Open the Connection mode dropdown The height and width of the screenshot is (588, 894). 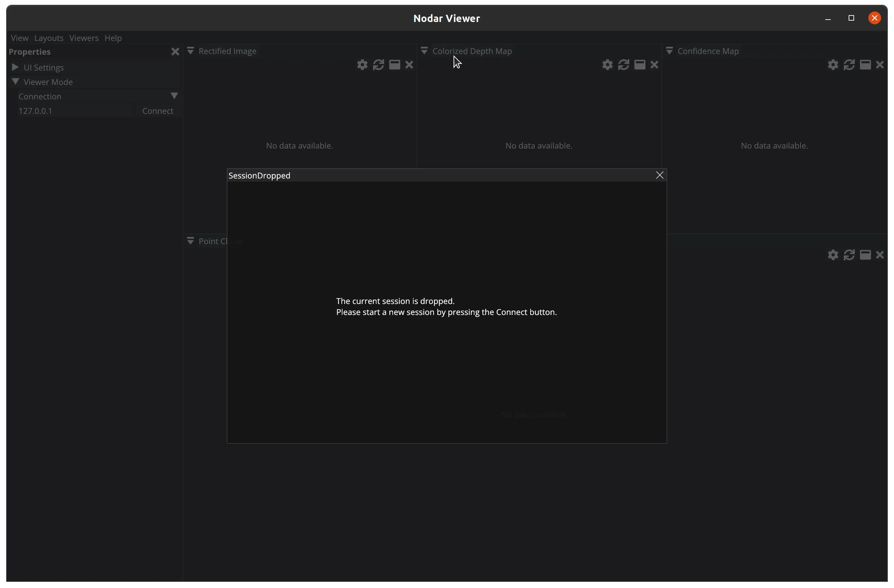(174, 96)
